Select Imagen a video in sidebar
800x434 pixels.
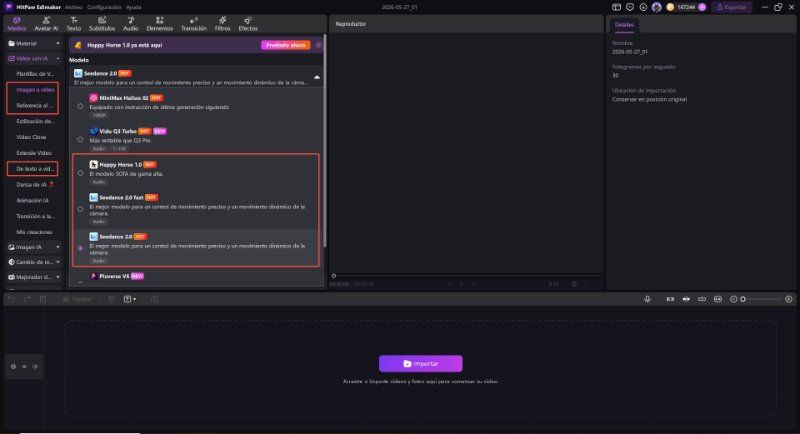(35, 90)
